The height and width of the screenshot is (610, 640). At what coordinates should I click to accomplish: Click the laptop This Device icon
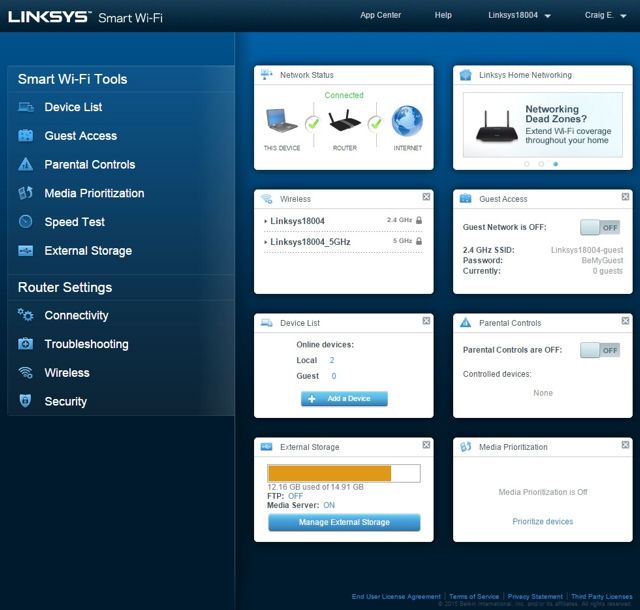[x=281, y=120]
